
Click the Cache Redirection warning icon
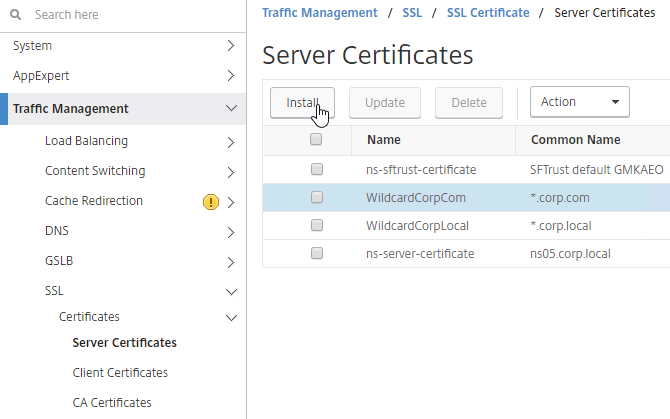pos(211,202)
